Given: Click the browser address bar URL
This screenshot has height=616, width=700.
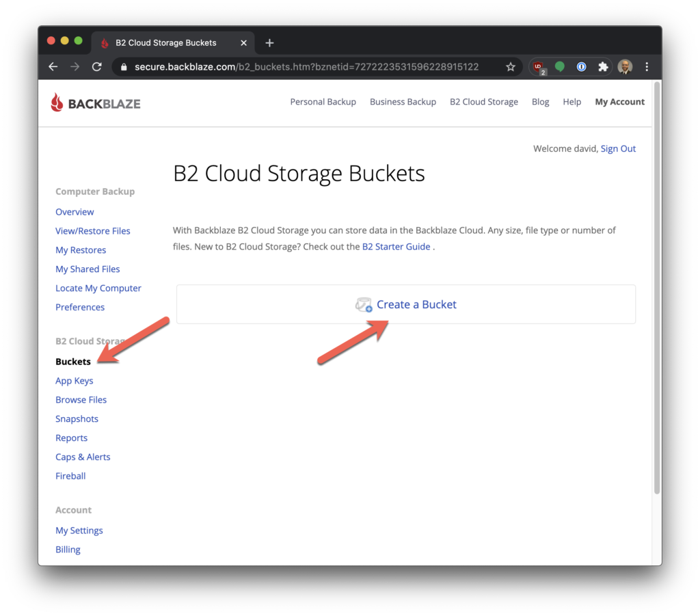Looking at the screenshot, I should tap(306, 66).
